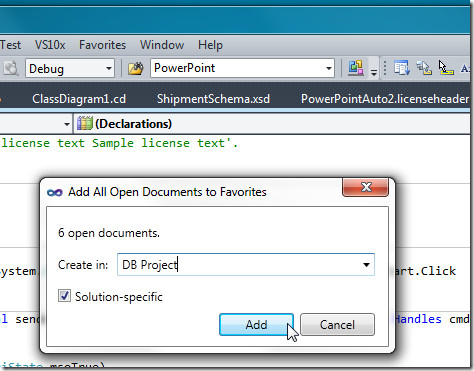Click the display member list toolbar icon

402,68
